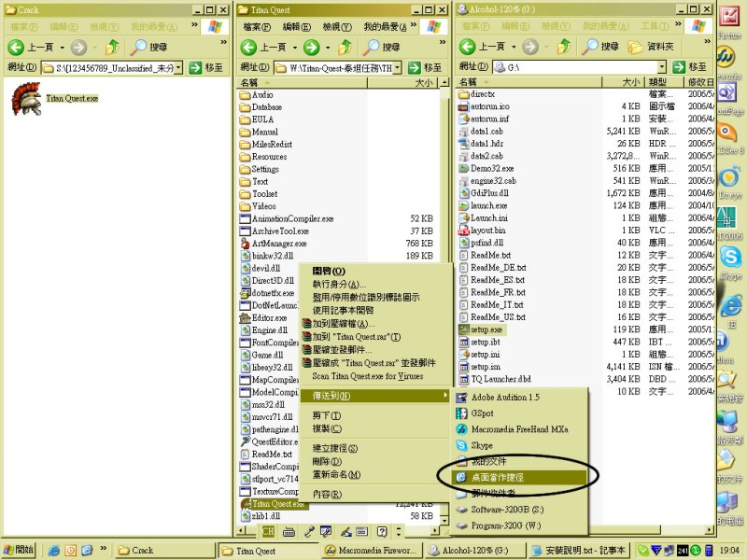This screenshot has width=747, height=560.
Task: Open Search in Alcohol-120% window toolbar
Action: (x=600, y=47)
